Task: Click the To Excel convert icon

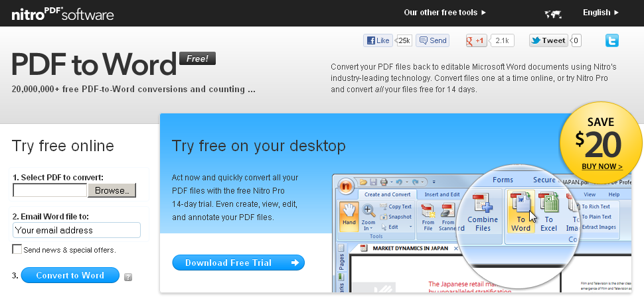Action: pyautogui.click(x=548, y=213)
